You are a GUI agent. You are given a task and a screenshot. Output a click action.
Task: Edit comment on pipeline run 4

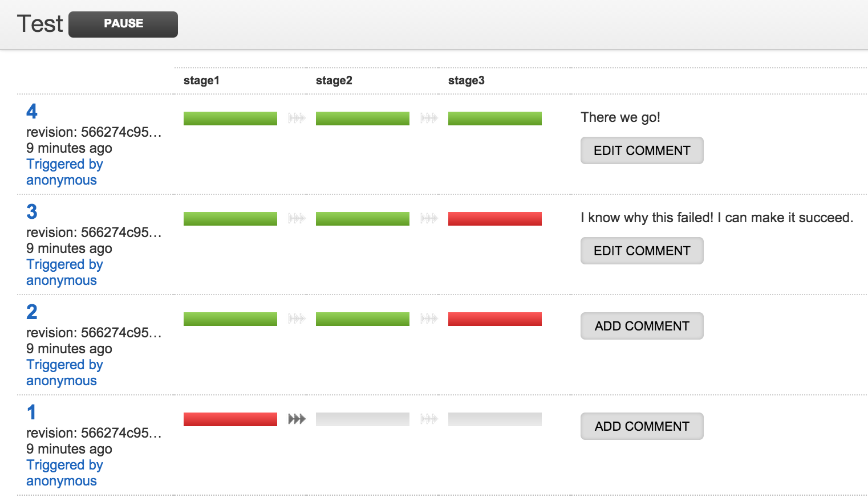tap(642, 150)
